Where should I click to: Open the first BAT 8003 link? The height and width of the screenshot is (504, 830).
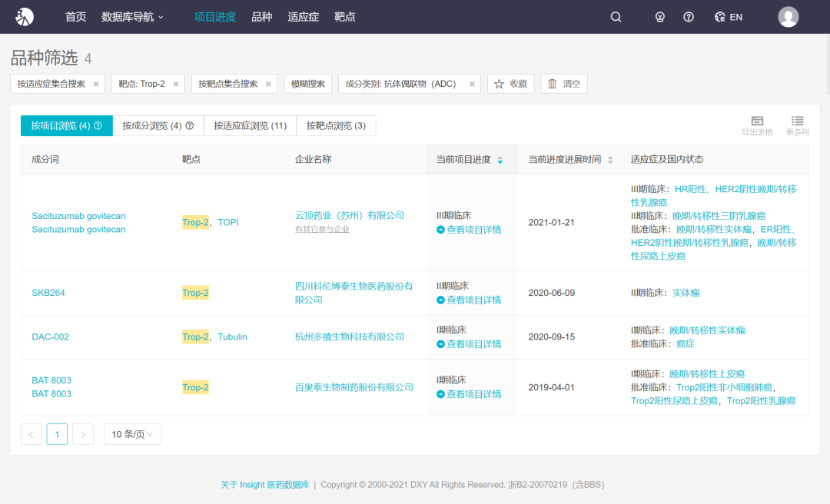[51, 380]
